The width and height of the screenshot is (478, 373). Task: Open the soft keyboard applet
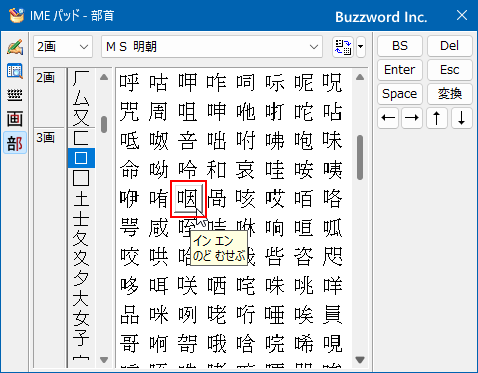[15, 95]
